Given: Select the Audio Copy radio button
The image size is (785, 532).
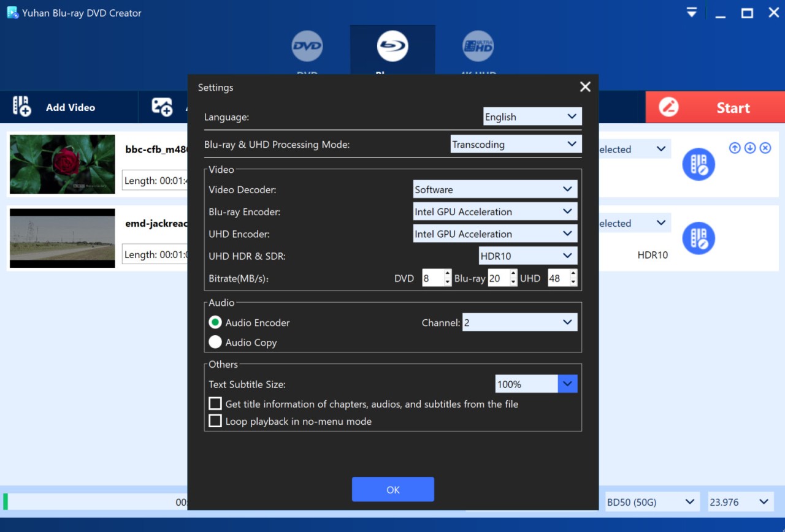Looking at the screenshot, I should [x=215, y=342].
